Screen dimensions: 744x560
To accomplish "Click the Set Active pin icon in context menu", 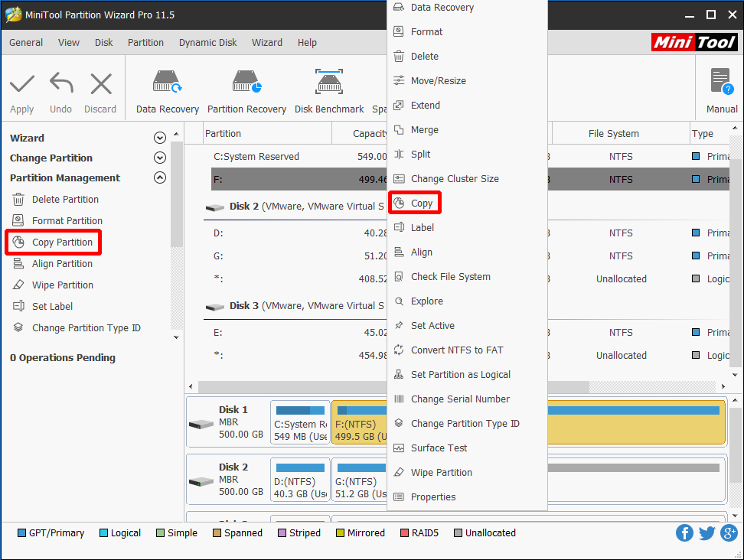I will point(399,325).
